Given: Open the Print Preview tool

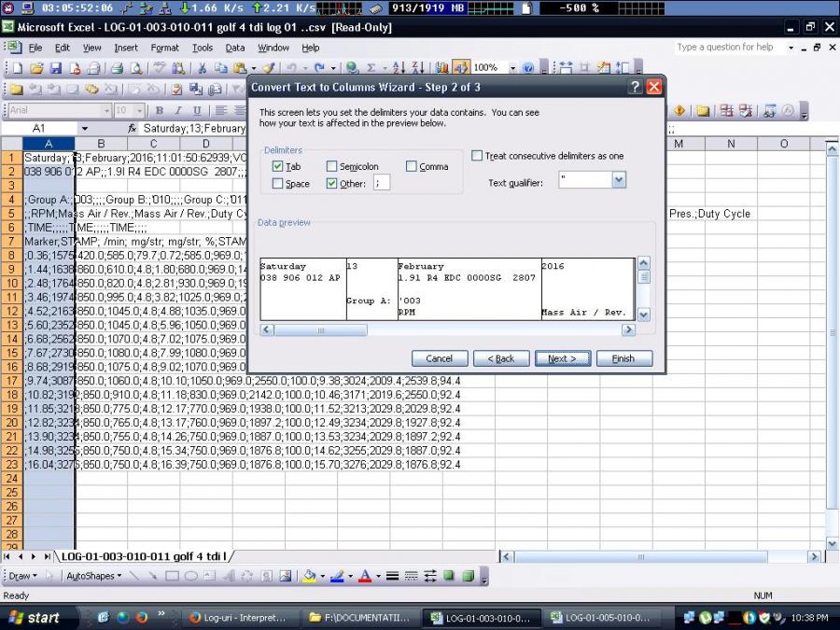Looking at the screenshot, I should [x=135, y=67].
